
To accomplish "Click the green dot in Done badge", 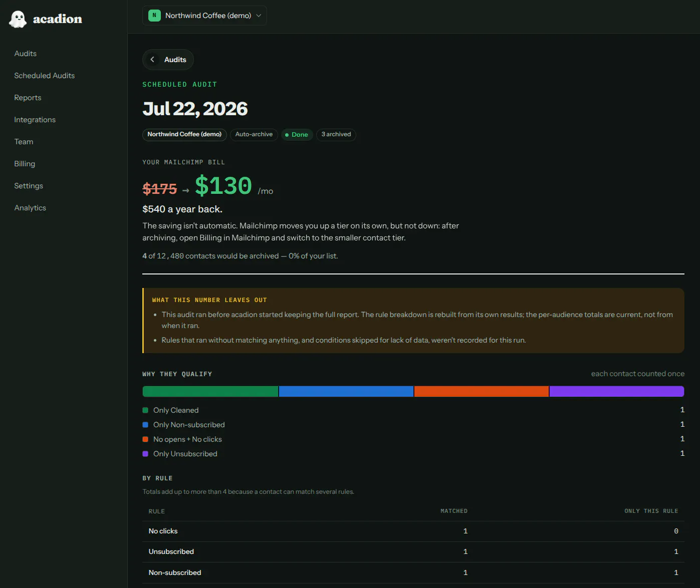I will pos(287,135).
